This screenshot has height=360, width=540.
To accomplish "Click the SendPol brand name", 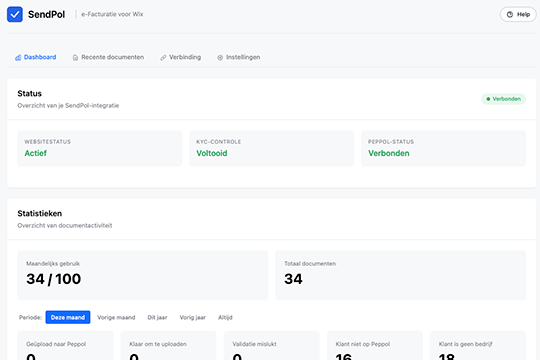I will click(x=46, y=14).
